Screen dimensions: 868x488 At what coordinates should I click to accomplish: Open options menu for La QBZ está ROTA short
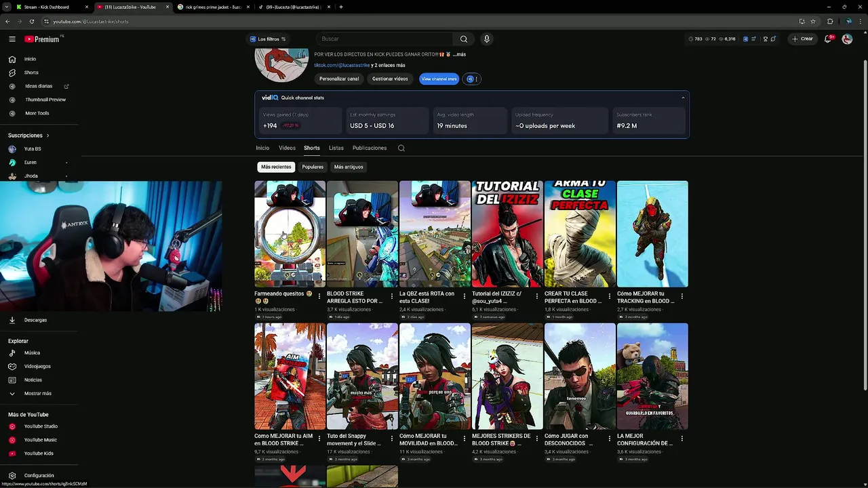click(x=465, y=296)
